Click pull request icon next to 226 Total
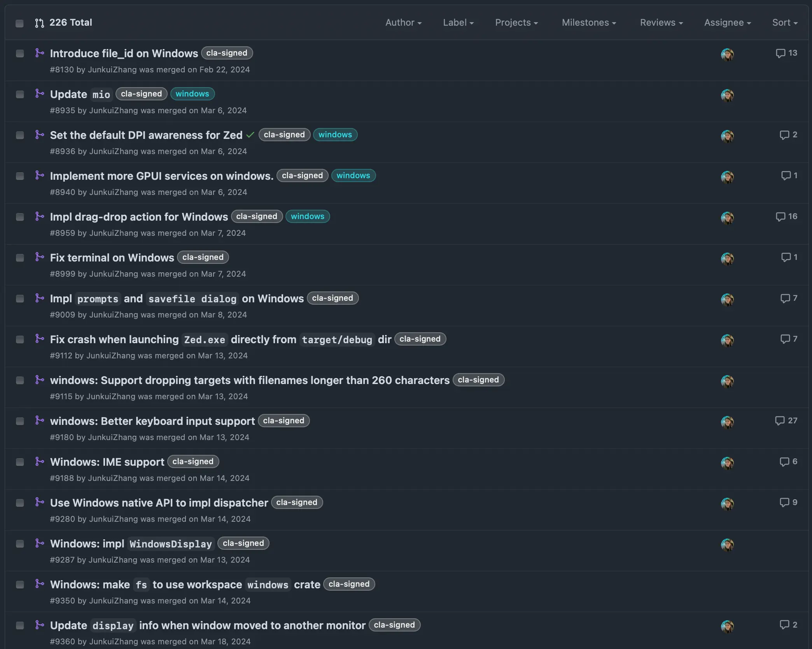The height and width of the screenshot is (649, 812). (39, 23)
